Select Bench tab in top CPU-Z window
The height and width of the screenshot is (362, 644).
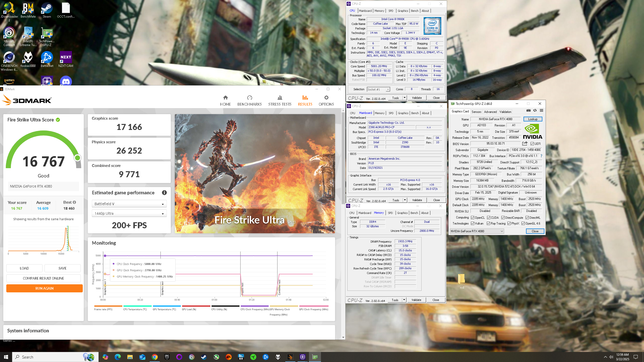point(415,11)
